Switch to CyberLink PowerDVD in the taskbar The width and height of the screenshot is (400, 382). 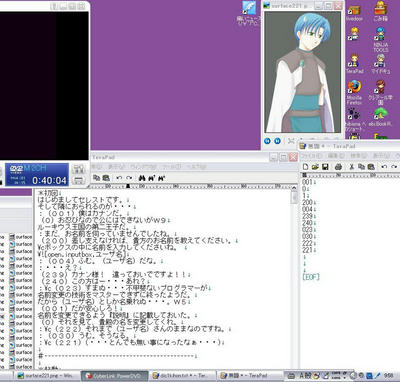click(x=115, y=376)
